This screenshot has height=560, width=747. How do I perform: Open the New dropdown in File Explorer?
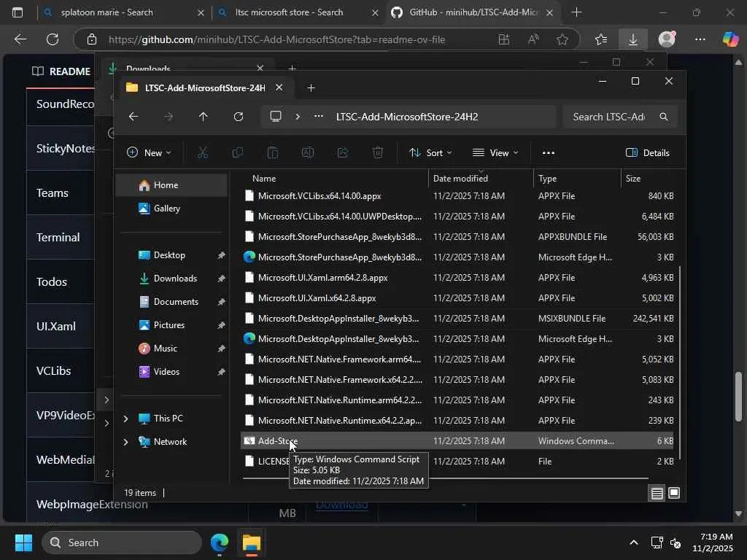point(149,153)
